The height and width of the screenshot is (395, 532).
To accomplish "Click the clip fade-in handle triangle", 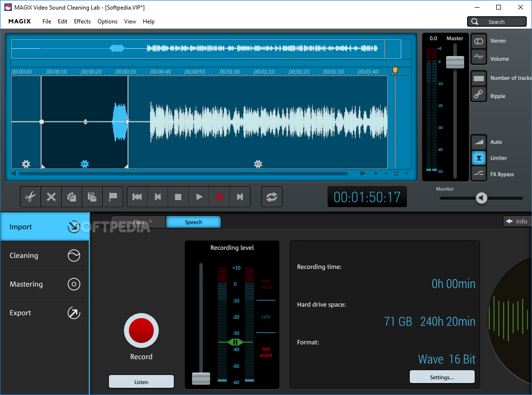I will [x=43, y=166].
